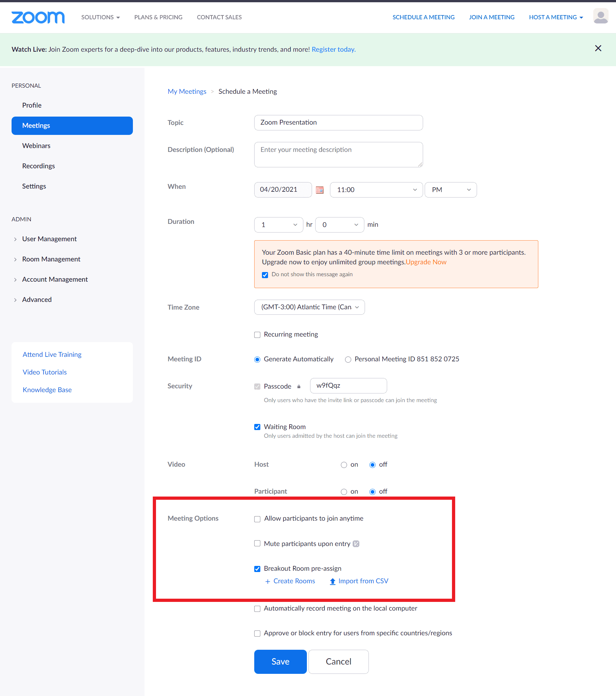Enable Recurring meeting checkbox
The height and width of the screenshot is (696, 616).
257,335
